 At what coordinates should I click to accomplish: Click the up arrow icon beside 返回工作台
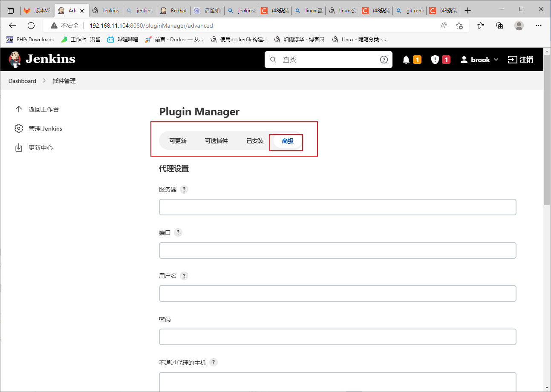pyautogui.click(x=19, y=109)
